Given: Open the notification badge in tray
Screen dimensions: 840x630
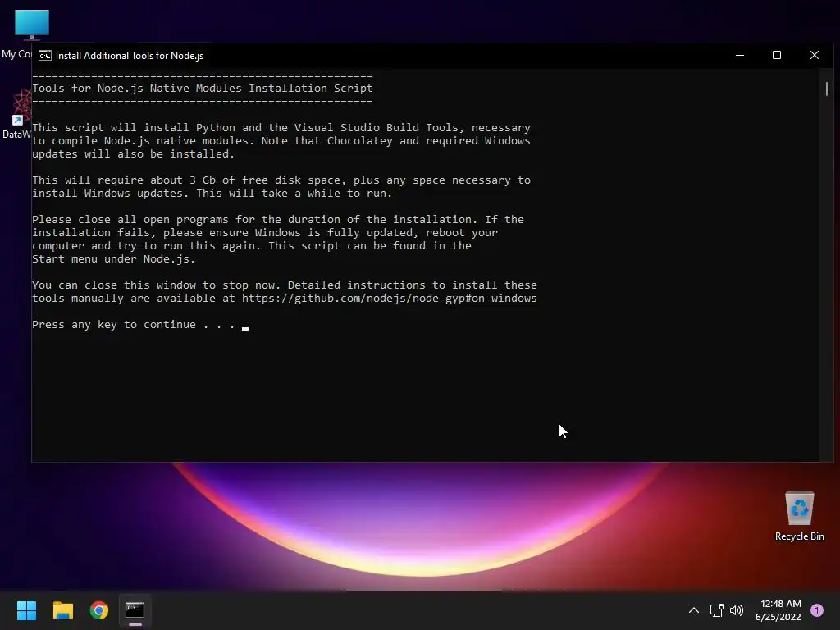Looking at the screenshot, I should point(817,610).
